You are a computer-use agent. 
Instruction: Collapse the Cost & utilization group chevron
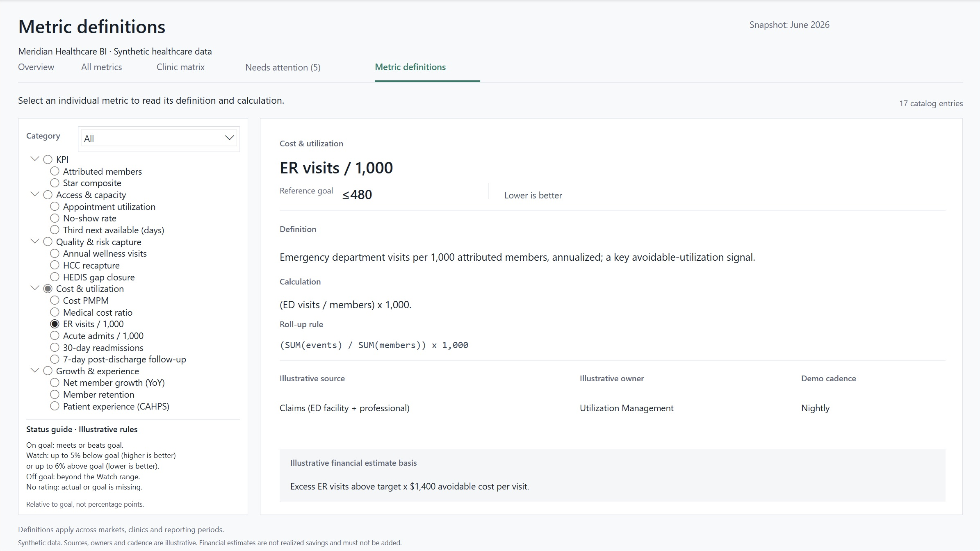35,288
